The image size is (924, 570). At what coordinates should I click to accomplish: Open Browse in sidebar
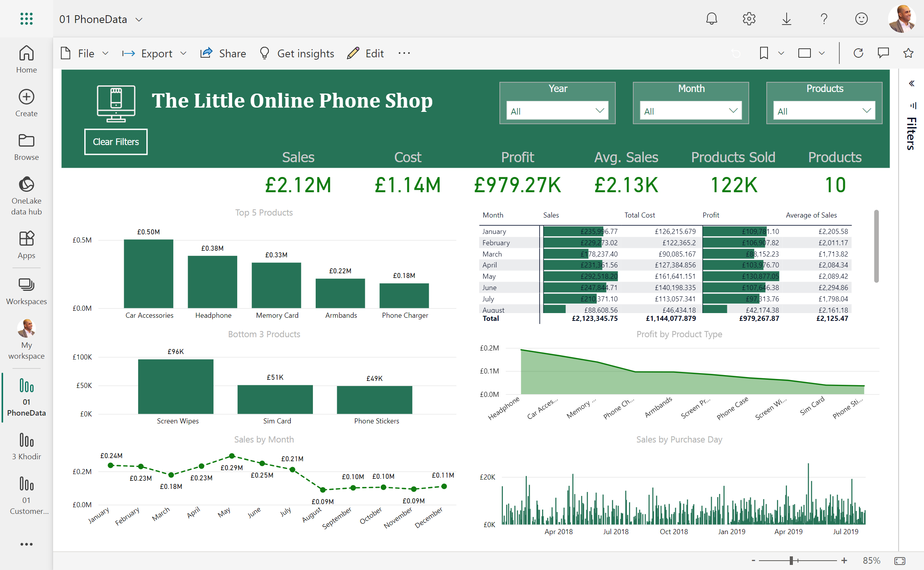click(27, 147)
